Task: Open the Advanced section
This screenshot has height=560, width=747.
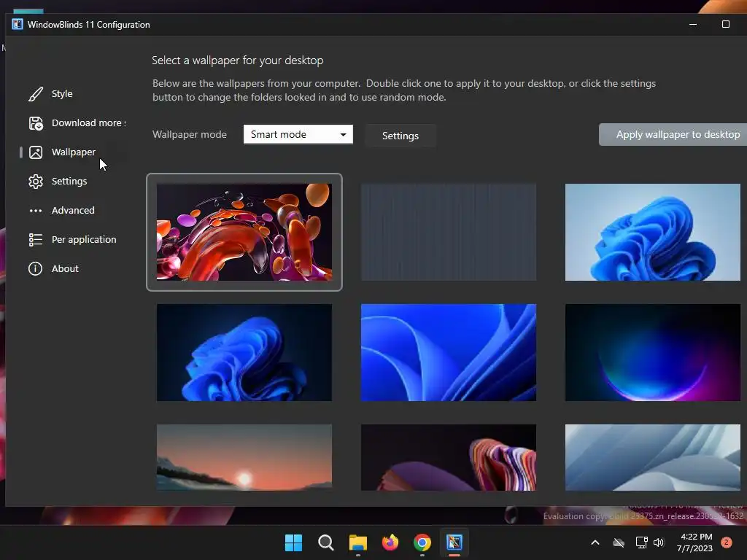Action: tap(73, 211)
